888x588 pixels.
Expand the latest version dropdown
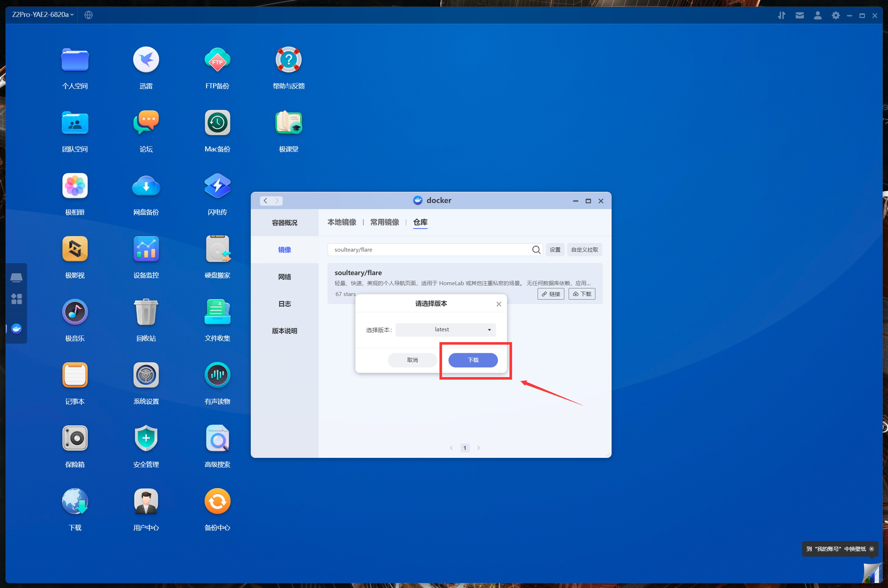pos(446,330)
